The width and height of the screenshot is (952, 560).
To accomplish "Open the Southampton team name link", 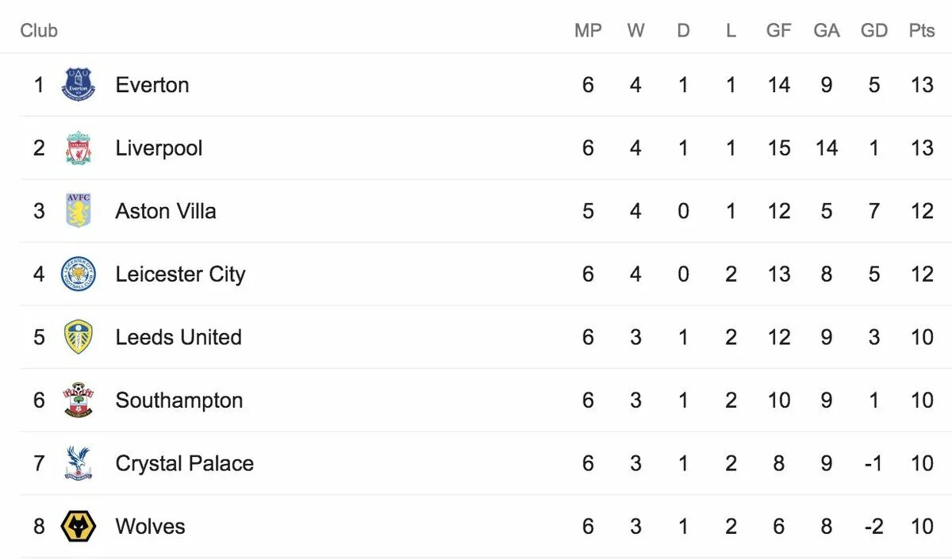I will click(179, 401).
